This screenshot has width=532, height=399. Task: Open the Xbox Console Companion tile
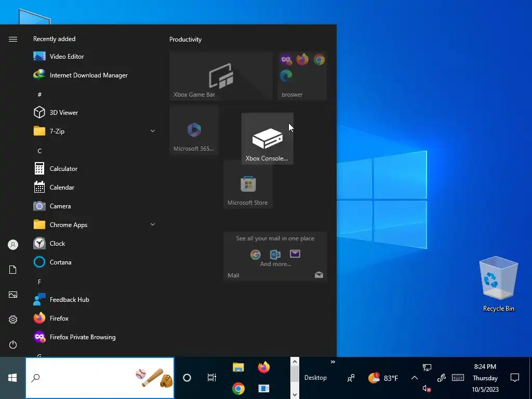pyautogui.click(x=268, y=139)
